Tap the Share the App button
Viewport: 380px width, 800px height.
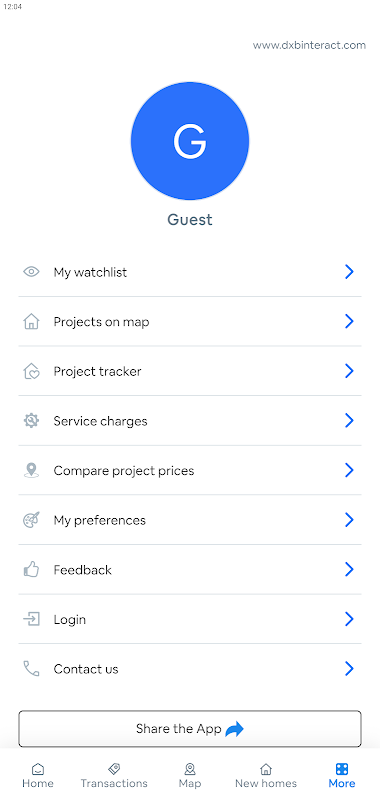coord(190,729)
